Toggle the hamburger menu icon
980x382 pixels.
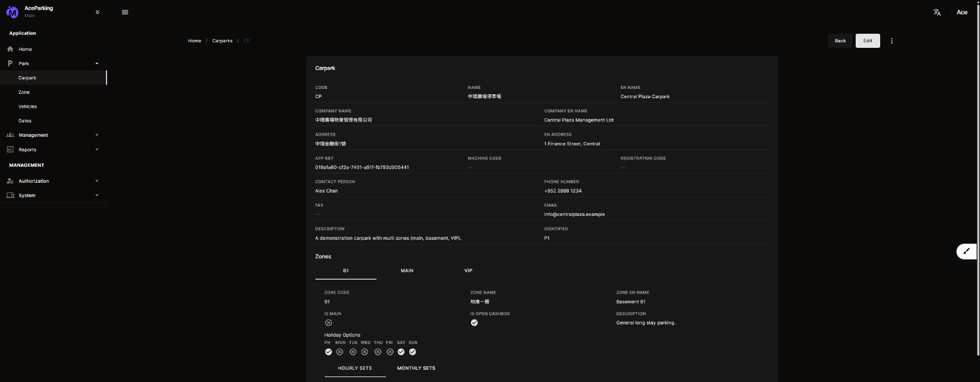(x=125, y=12)
